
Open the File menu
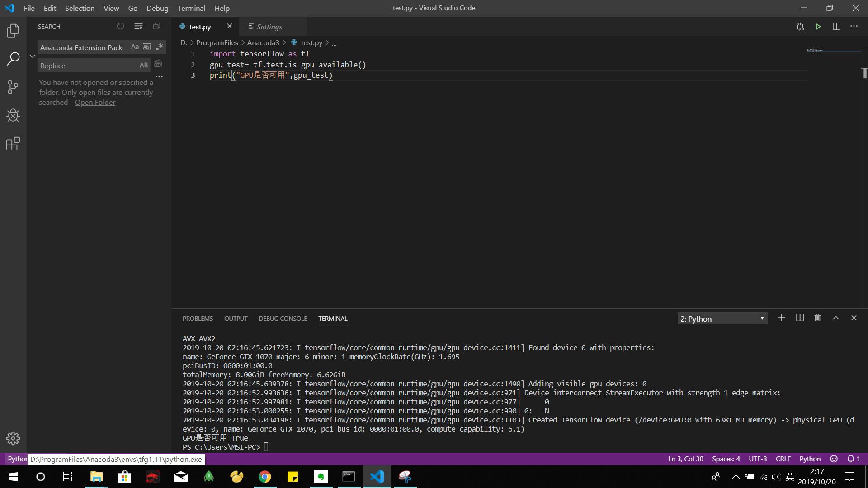click(x=29, y=8)
